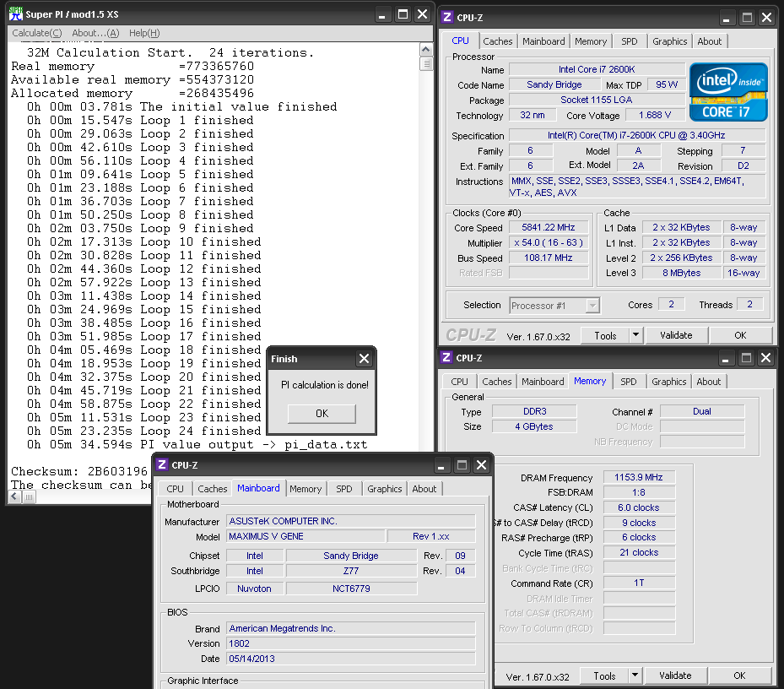Click the DRAM Frequency 1153.9 MHz field
The width and height of the screenshot is (784, 689).
(x=639, y=477)
